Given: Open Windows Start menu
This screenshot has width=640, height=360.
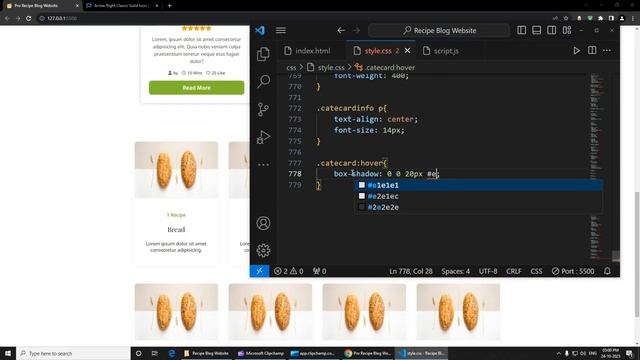Looking at the screenshot, I should [8, 353].
